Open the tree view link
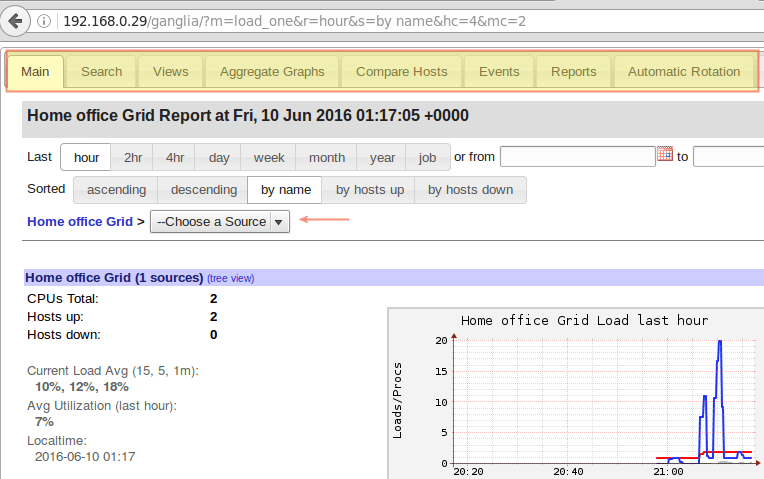 [x=230, y=278]
